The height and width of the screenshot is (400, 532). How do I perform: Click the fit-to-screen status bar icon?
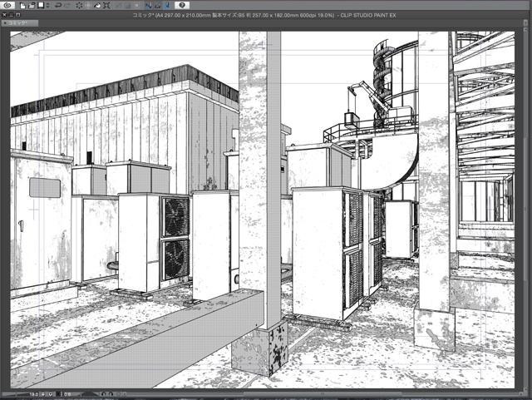click(x=58, y=394)
